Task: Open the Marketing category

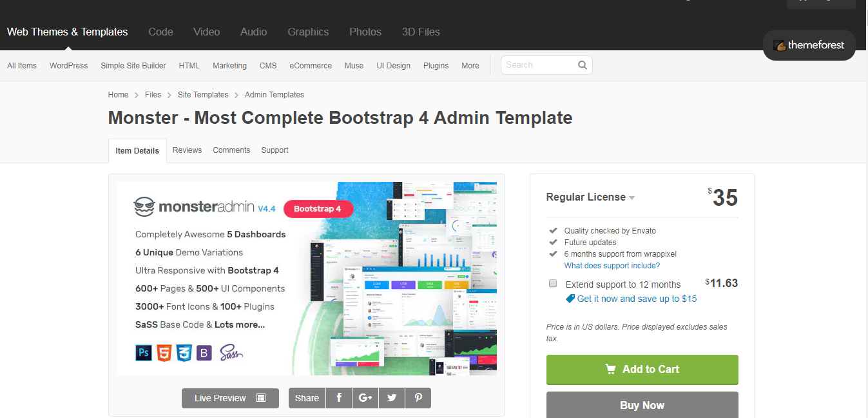Action: [230, 66]
